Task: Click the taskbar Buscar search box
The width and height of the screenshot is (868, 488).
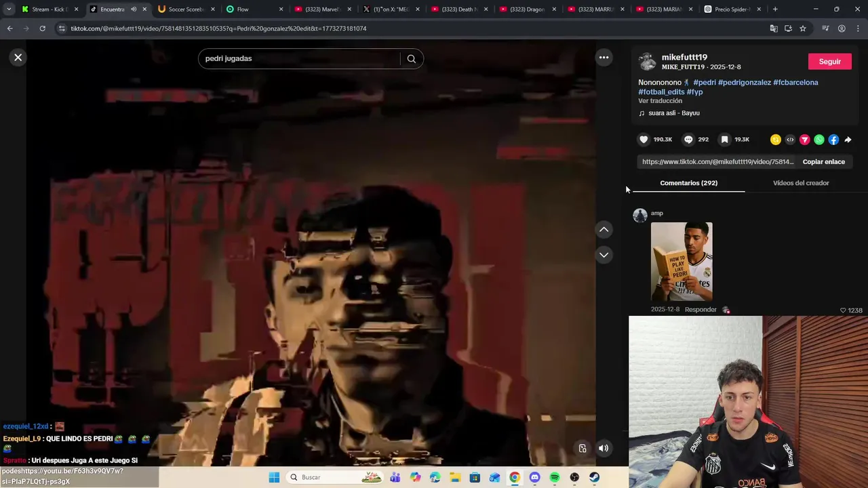Action: pyautogui.click(x=335, y=477)
